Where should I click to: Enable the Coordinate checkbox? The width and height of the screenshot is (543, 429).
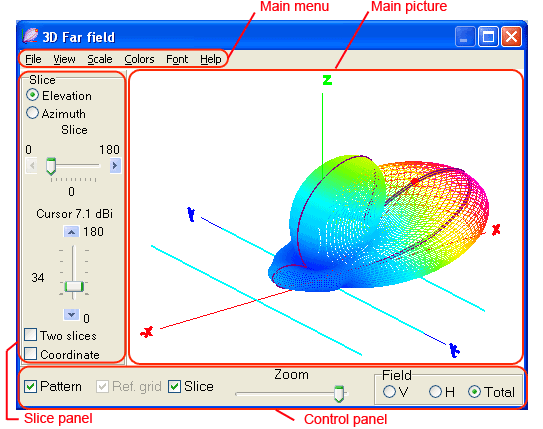click(30, 354)
